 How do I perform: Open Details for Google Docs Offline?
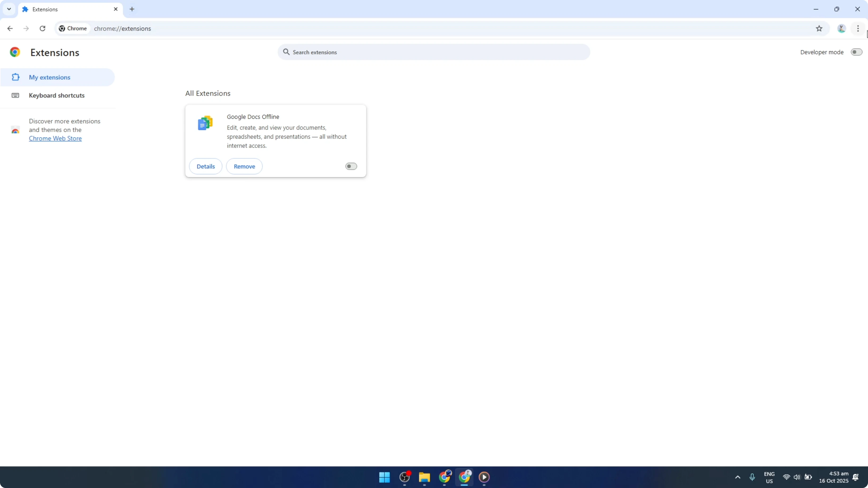(205, 166)
